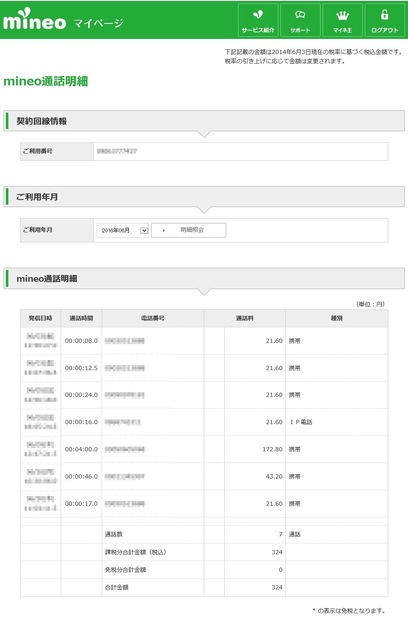Click the 契約回線情報 section header
The height and width of the screenshot is (620, 408).
(x=204, y=121)
